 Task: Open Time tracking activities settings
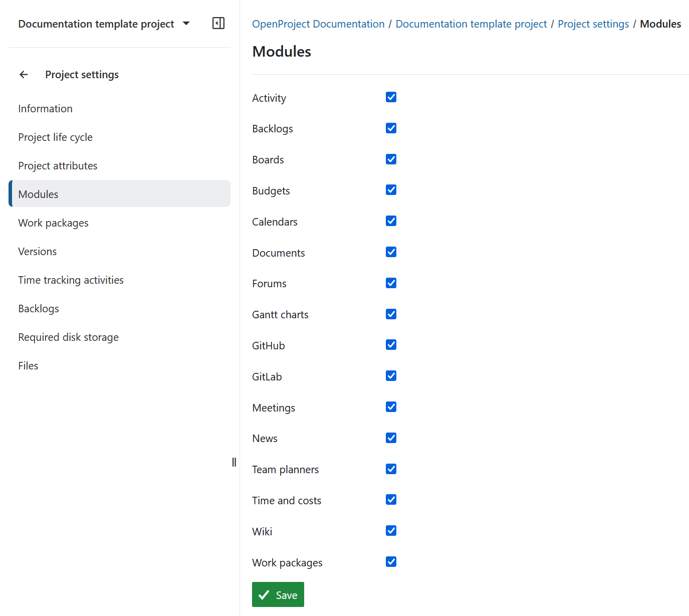pyautogui.click(x=71, y=280)
